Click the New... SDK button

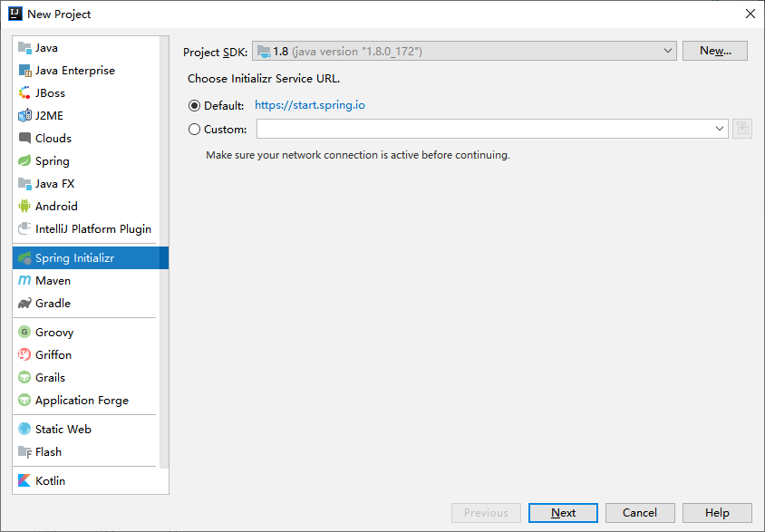(x=715, y=51)
